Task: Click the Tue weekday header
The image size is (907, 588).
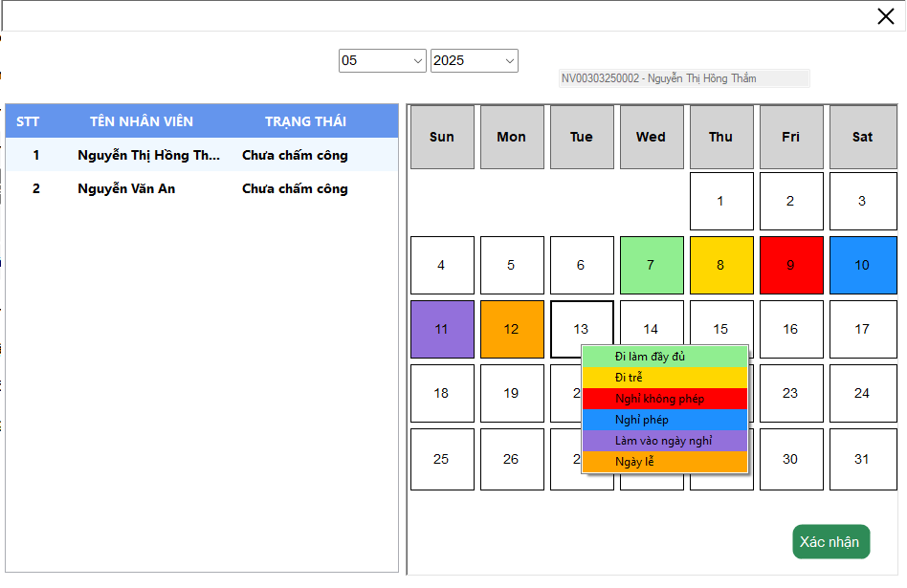Action: tap(582, 137)
